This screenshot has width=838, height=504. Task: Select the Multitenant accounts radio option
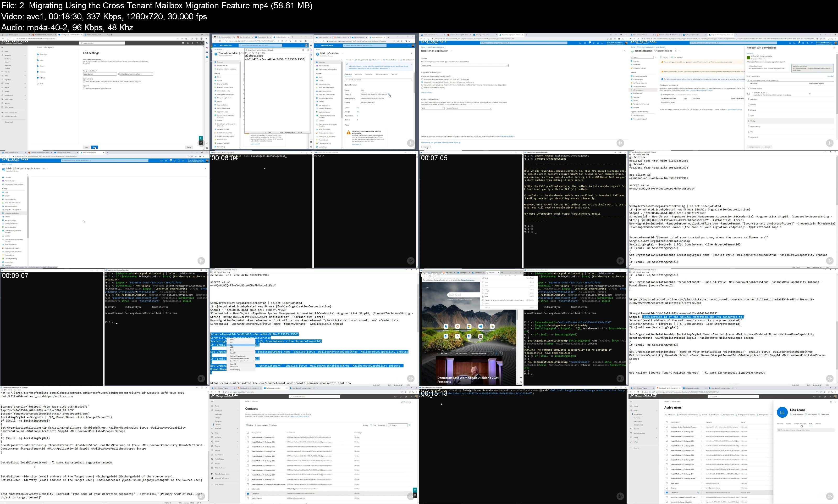click(x=422, y=82)
